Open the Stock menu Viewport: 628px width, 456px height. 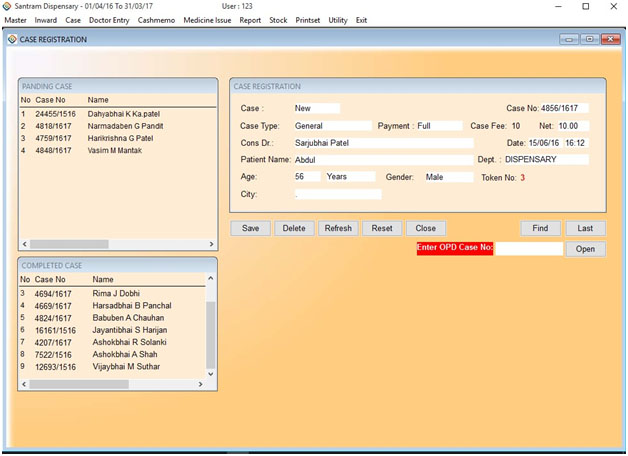[x=278, y=20]
